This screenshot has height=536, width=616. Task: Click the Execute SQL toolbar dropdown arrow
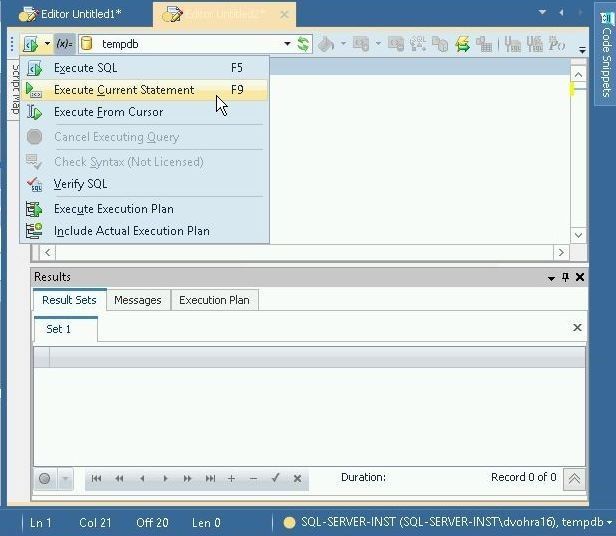46,44
